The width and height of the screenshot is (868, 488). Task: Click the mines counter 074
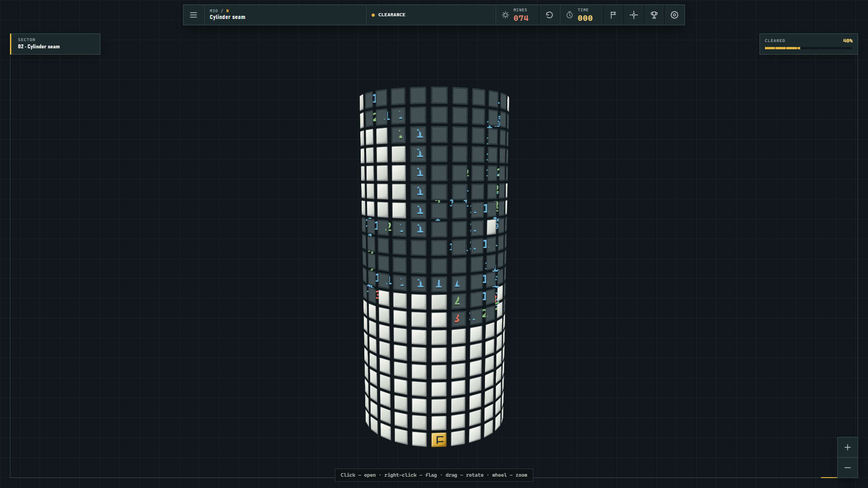pos(521,18)
